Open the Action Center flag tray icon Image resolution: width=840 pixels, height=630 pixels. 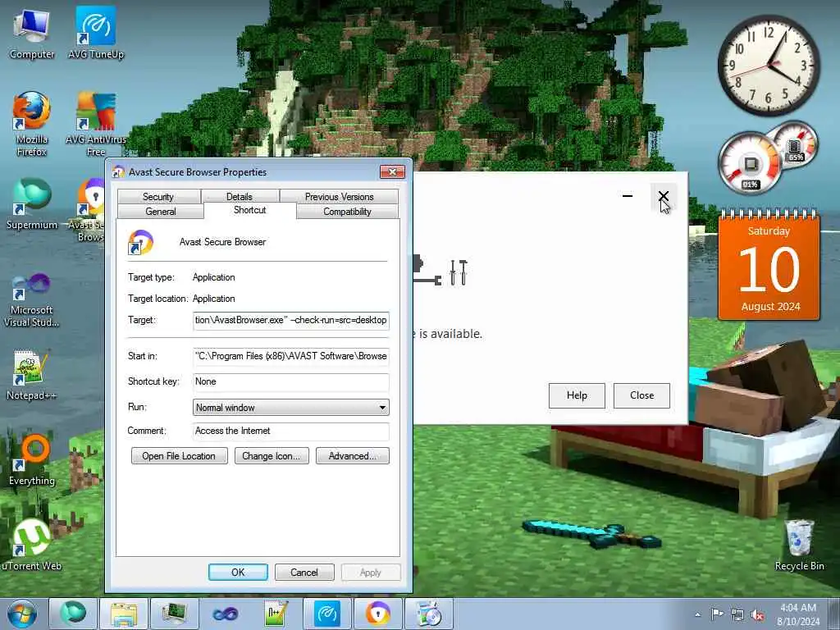pyautogui.click(x=717, y=614)
